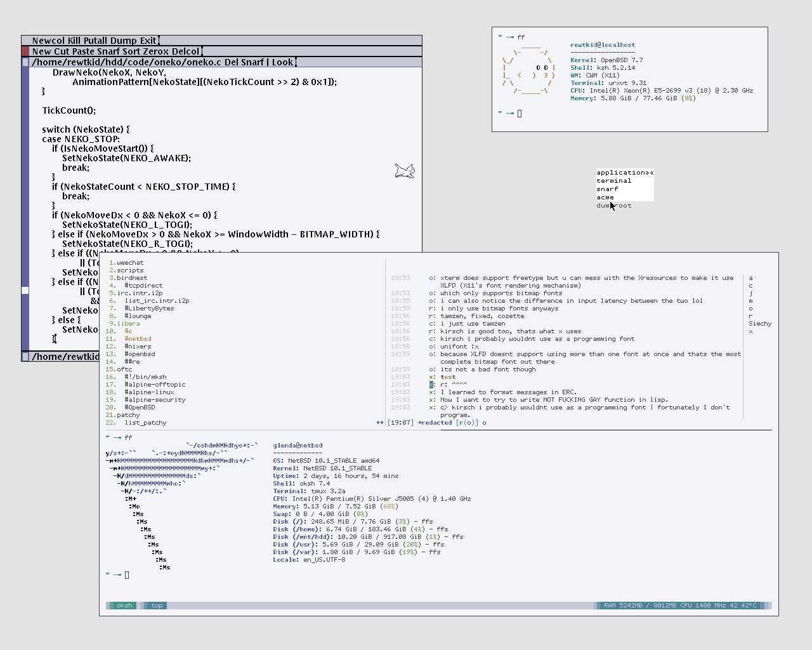The height and width of the screenshot is (650, 812).
Task: Click Paste in the acme column tag
Action: point(83,51)
